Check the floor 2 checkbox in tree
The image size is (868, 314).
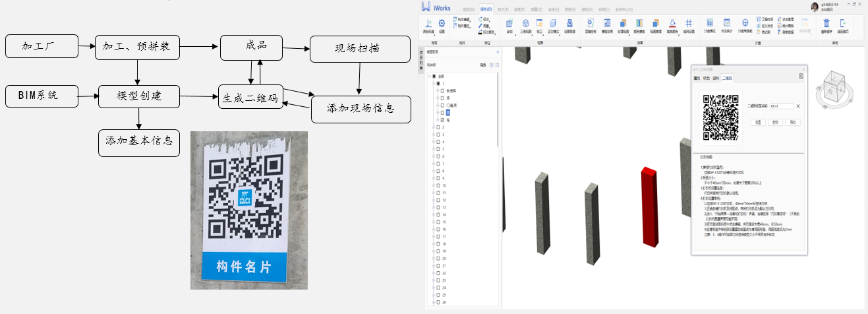tap(438, 127)
